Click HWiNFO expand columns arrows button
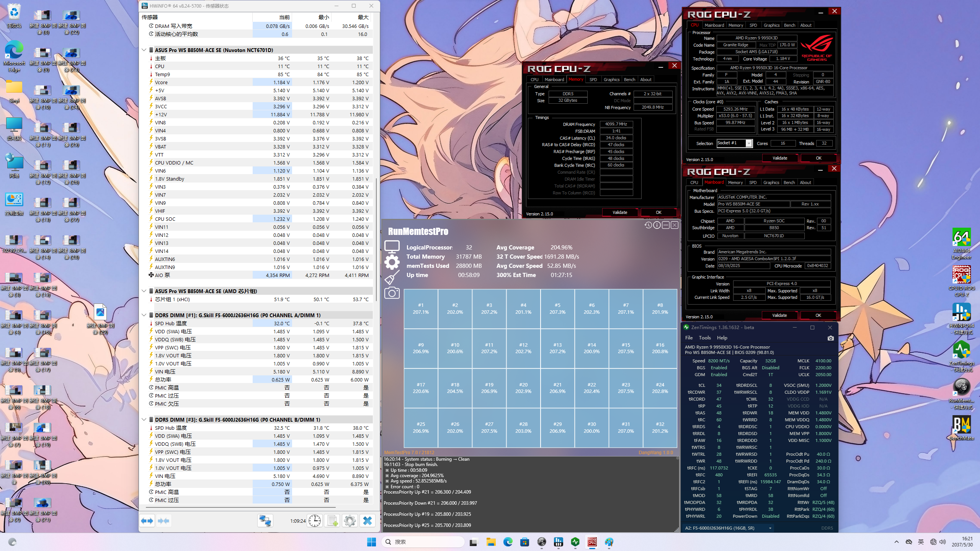980x551 pixels. pos(147,521)
